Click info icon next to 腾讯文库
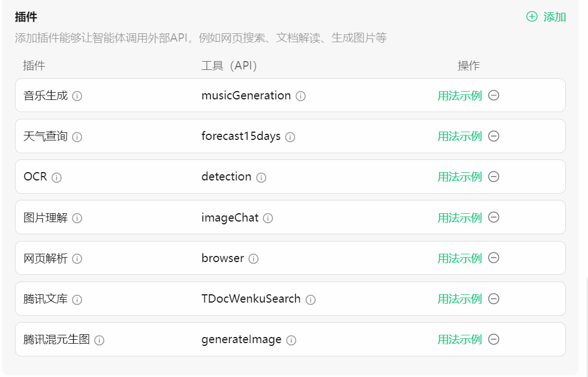 [77, 300]
